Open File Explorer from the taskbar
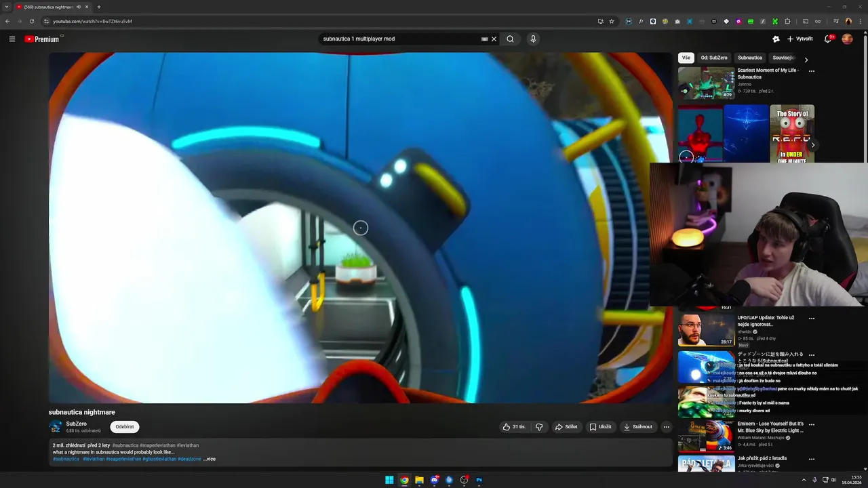868x488 pixels. tap(419, 480)
